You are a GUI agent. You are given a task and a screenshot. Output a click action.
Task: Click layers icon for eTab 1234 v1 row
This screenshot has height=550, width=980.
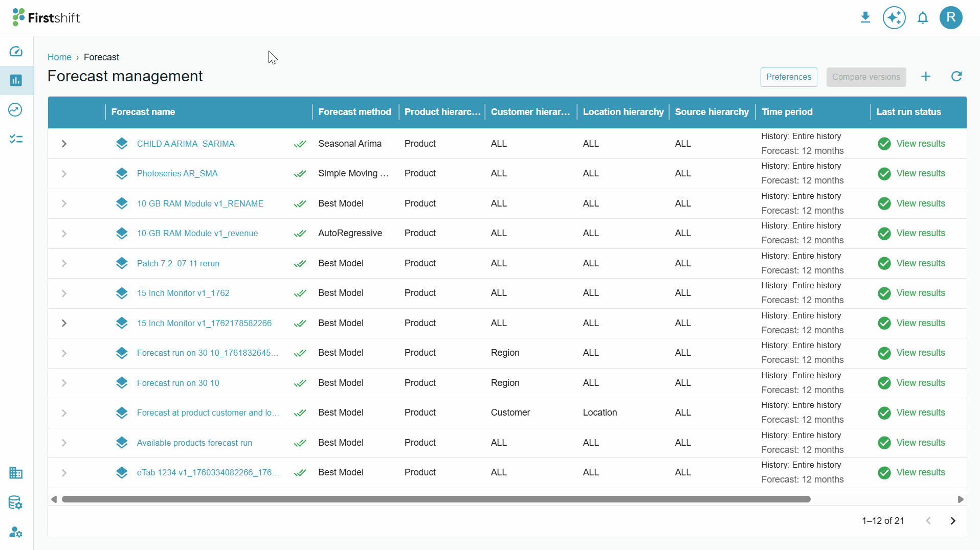coord(122,473)
